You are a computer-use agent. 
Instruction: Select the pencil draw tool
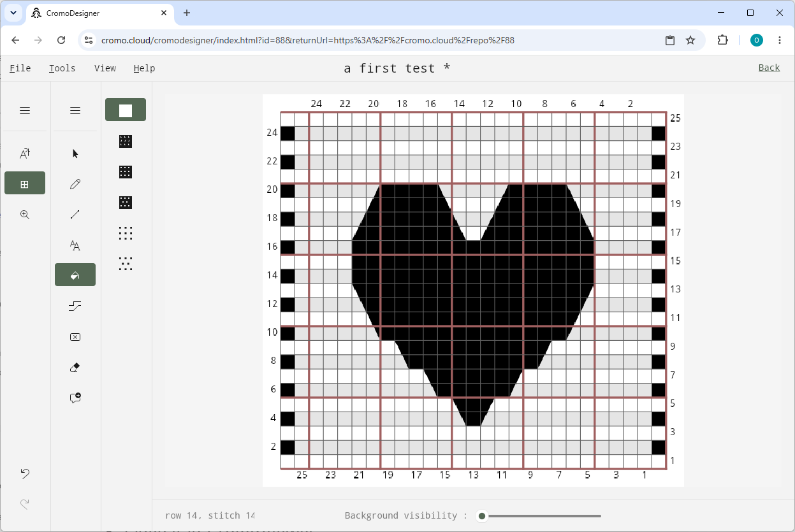click(75, 184)
